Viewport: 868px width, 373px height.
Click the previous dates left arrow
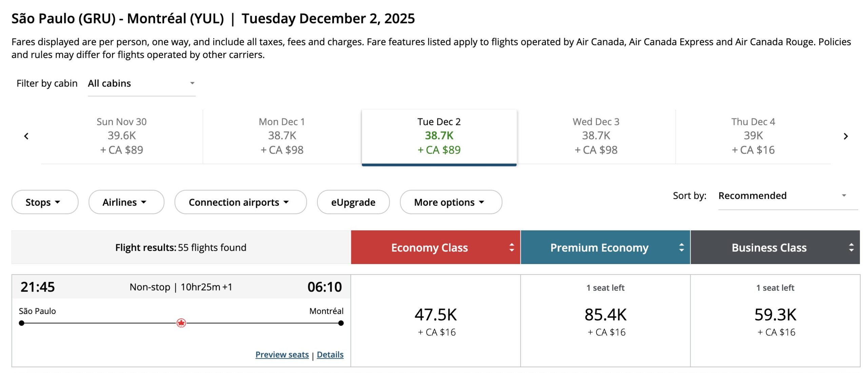[x=26, y=136]
